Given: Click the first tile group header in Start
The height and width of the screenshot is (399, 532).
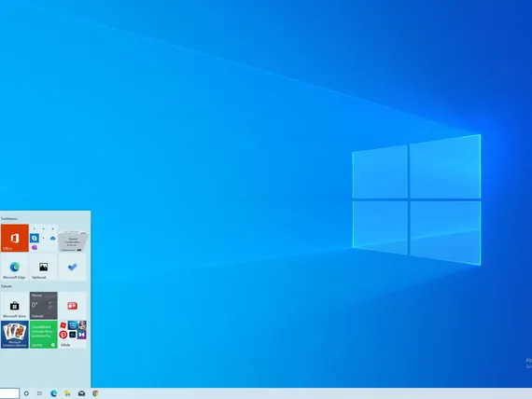Looking at the screenshot, I should click(x=8, y=219).
